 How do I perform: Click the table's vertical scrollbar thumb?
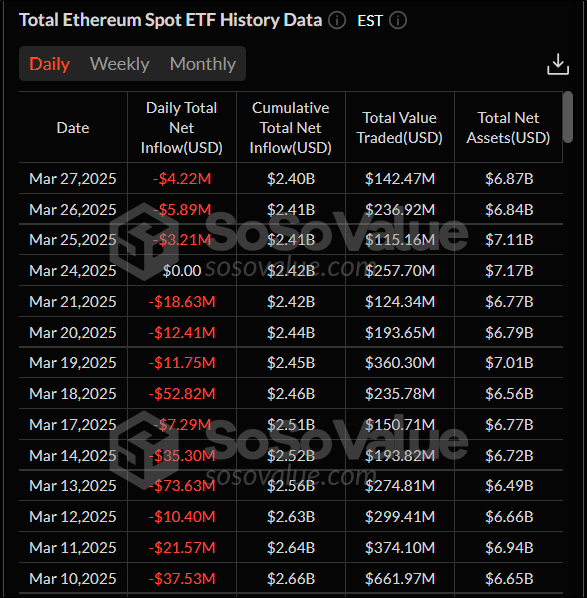(568, 117)
